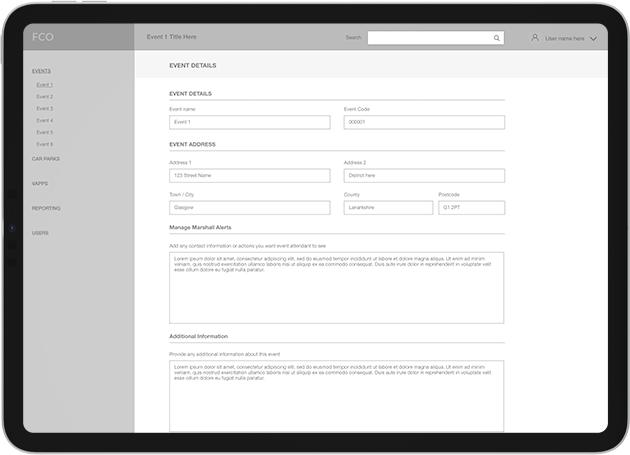
Task: Open the Car Parks section
Action: coord(46,159)
